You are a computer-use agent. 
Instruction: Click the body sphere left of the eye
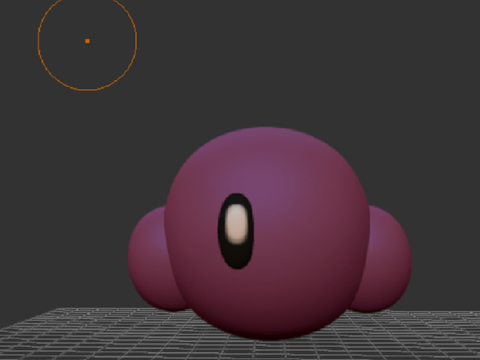click(x=192, y=230)
